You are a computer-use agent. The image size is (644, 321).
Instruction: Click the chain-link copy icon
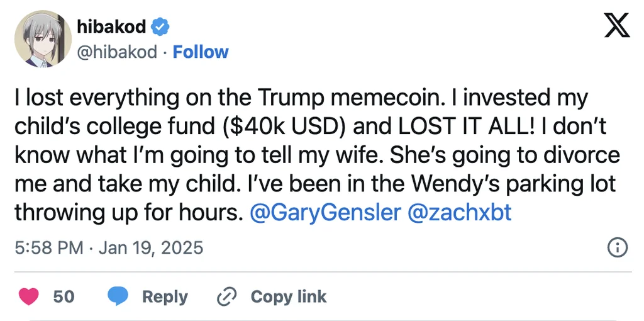tap(225, 296)
